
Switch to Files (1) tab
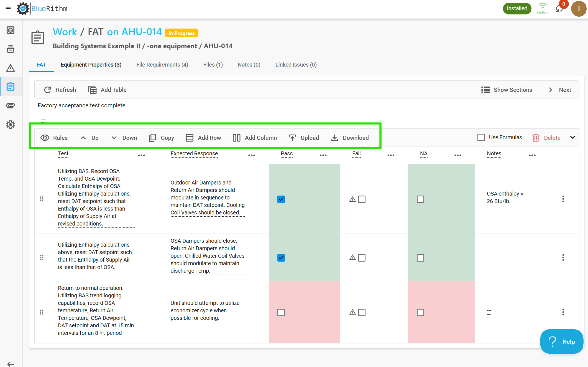point(213,65)
